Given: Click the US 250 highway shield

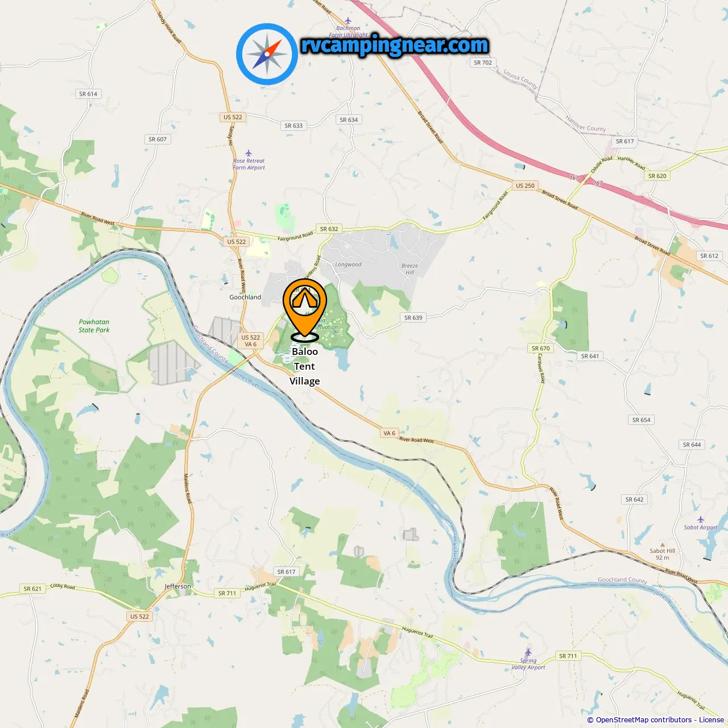Looking at the screenshot, I should (525, 185).
